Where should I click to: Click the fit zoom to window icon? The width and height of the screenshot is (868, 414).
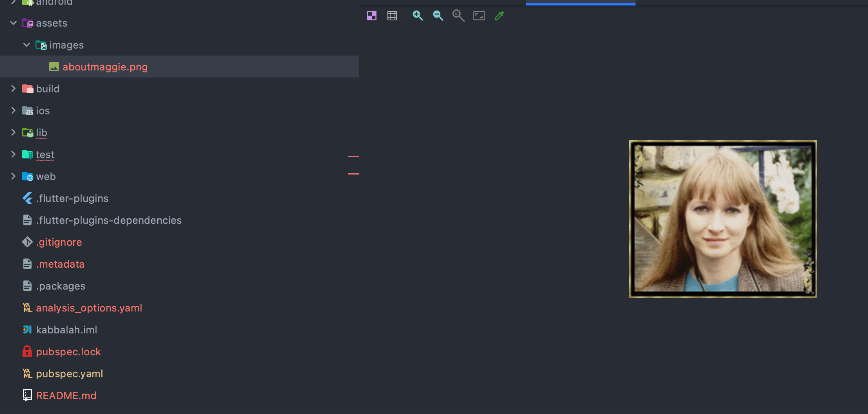479,16
